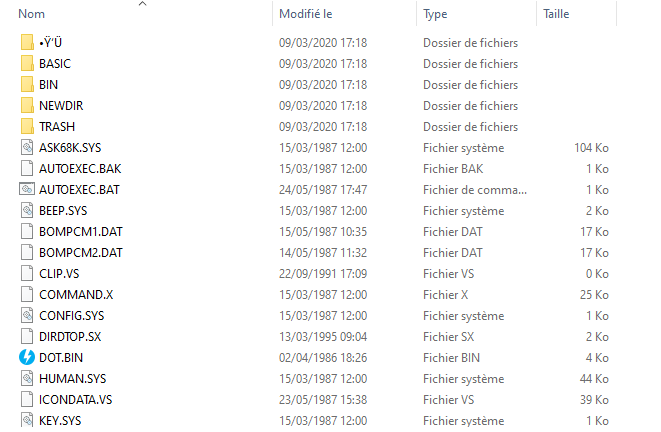Select the AUTOEXEC.BAK file name
The width and height of the screenshot is (661, 432).
tap(80, 169)
